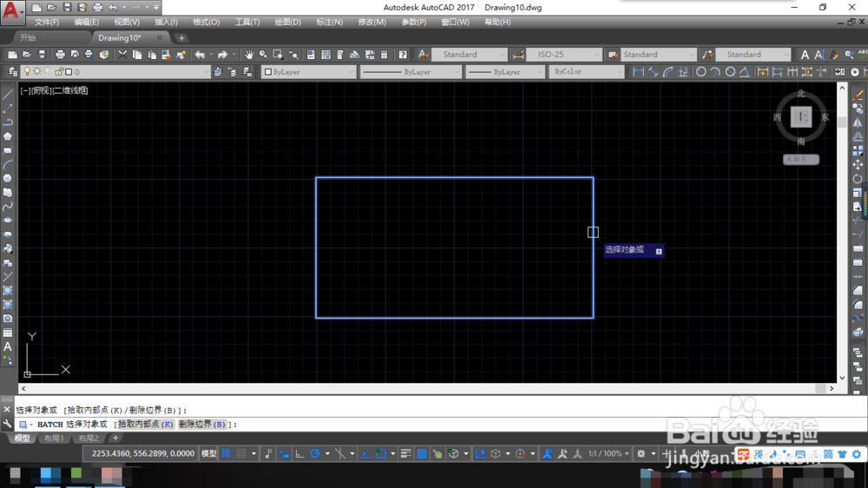Toggle lineweight display in status bar
This screenshot has width=868, height=488.
tap(405, 453)
